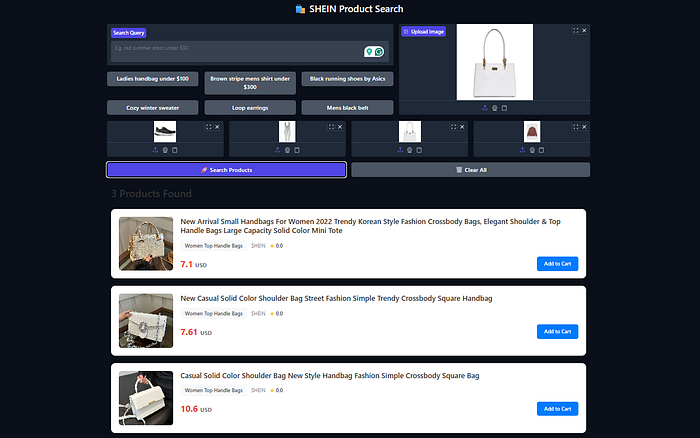700x438 pixels.
Task: Click the clipboard icon under the small handbag example
Action: [x=420, y=150]
